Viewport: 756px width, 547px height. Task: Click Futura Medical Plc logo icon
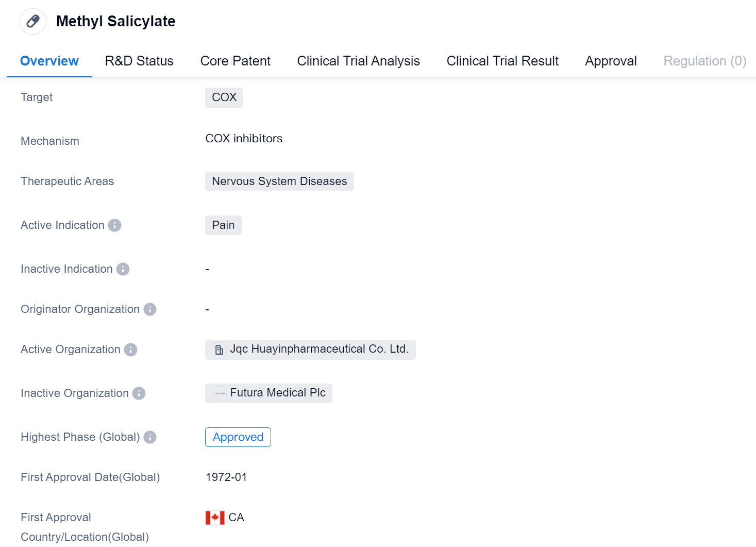click(x=219, y=393)
